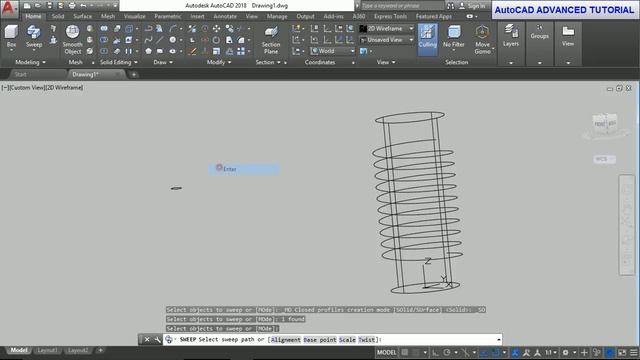Toggle grid display in status bar
640x360 pixels.
404,352
